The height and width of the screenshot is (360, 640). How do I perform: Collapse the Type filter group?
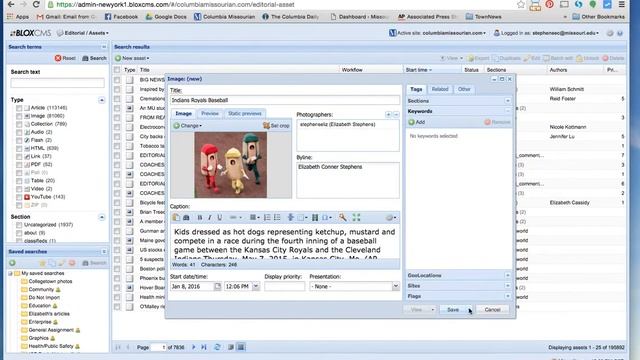coord(102,100)
